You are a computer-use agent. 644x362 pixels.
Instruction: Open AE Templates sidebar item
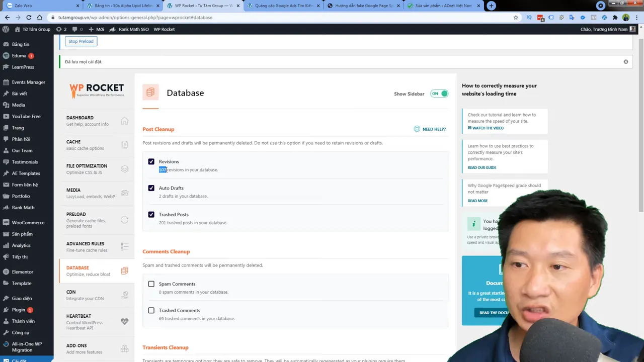click(26, 173)
